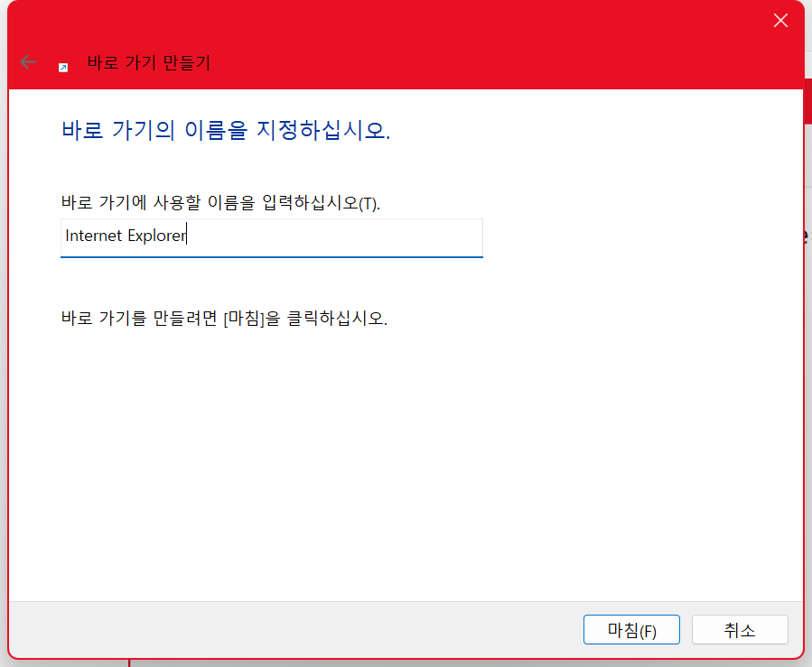This screenshot has height=667, width=812.
Task: Click the heading '바로 가기의 이름을 지정하십시오.'
Action: click(226, 130)
